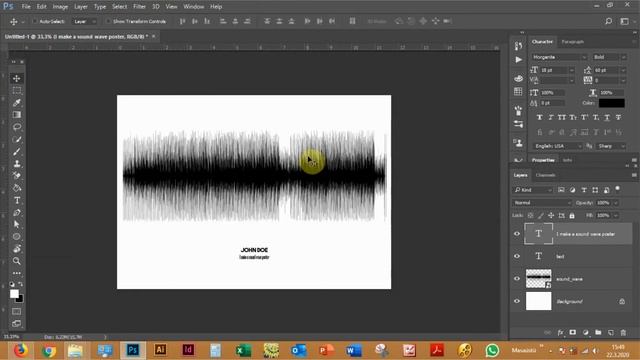Select the Eyedropper tool
Screen dimensions: 640x360
[x=17, y=103]
